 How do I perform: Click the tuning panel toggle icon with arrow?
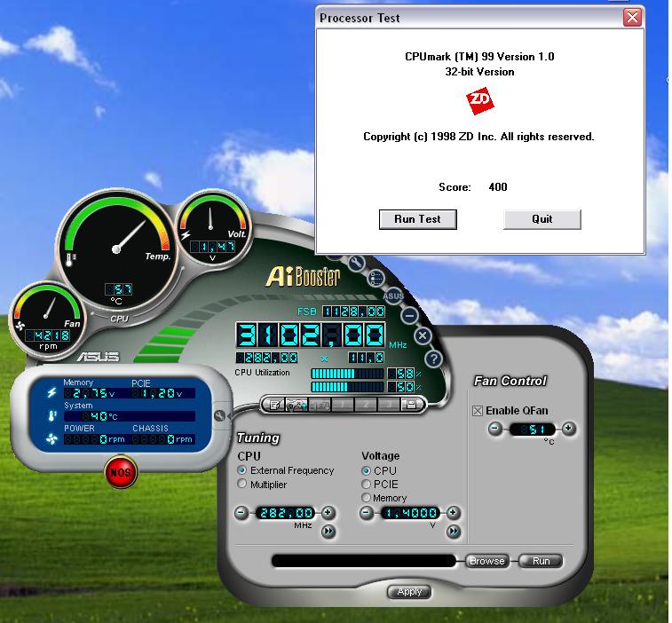click(x=297, y=405)
